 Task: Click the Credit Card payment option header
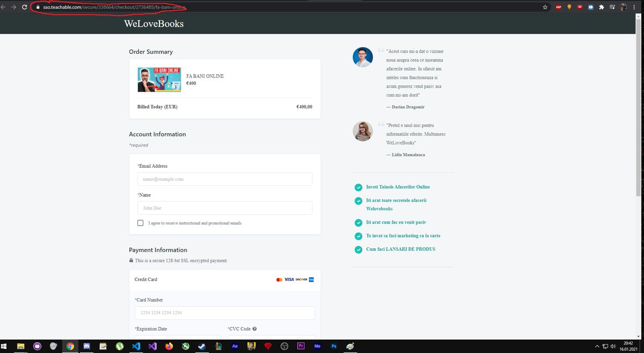[x=225, y=280]
